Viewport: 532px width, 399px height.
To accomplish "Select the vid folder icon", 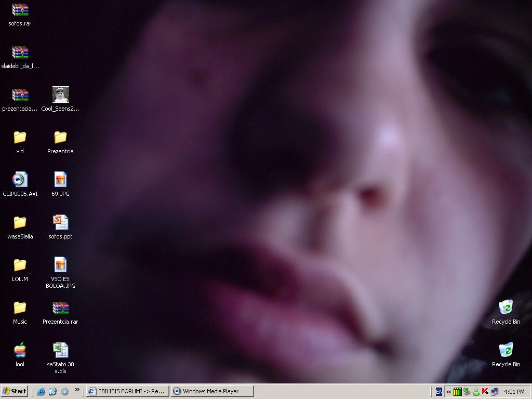I will (x=20, y=137).
